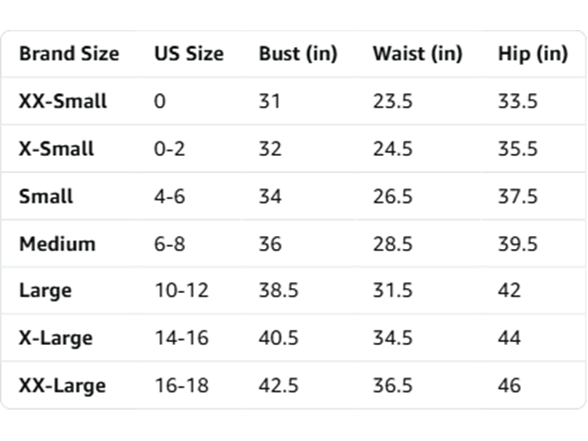This screenshot has width=588, height=441.
Task: Click US size 14-16 cell
Action: coord(182,338)
